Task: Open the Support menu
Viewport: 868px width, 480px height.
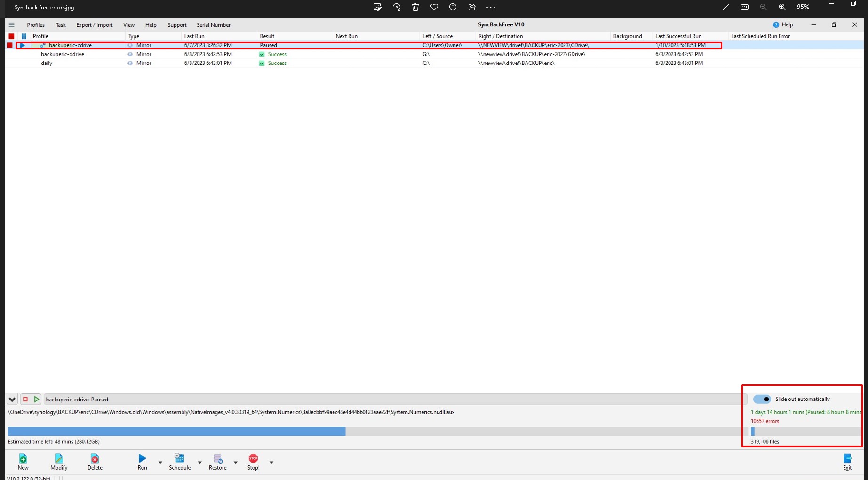Action: [x=177, y=25]
